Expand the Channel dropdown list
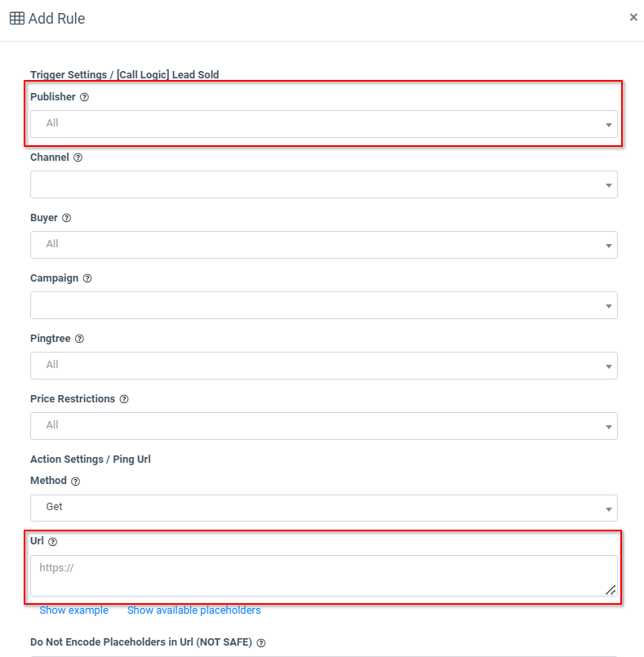The width and height of the screenshot is (644, 657). (323, 184)
